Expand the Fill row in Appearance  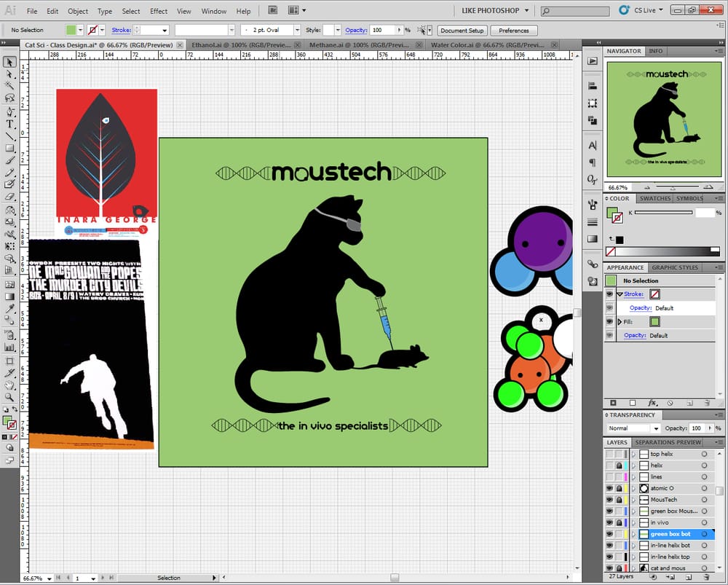click(620, 321)
